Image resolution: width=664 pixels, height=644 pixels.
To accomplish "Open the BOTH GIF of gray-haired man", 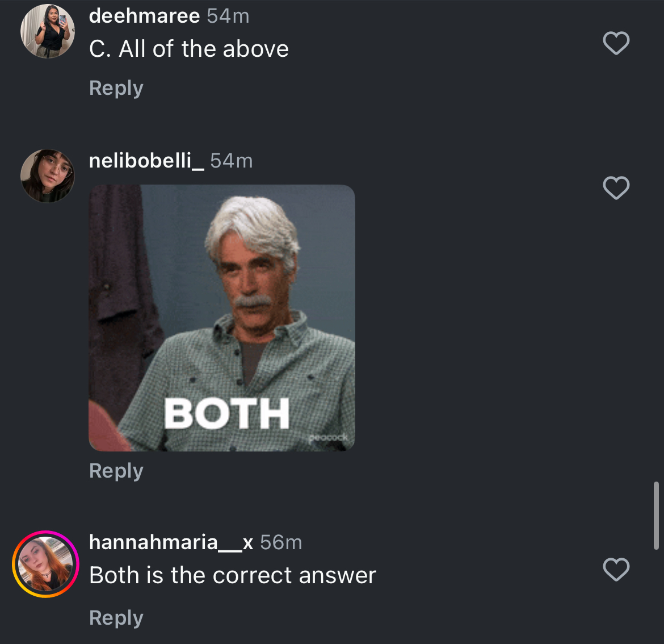I will coord(222,318).
